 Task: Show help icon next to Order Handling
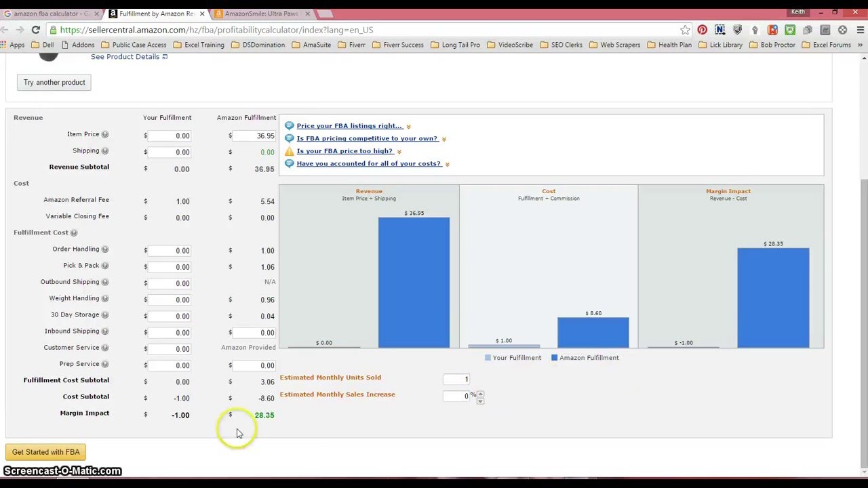105,249
